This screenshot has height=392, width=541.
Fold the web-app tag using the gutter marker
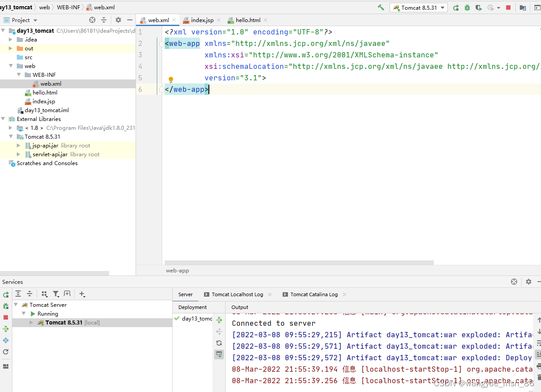[x=162, y=43]
